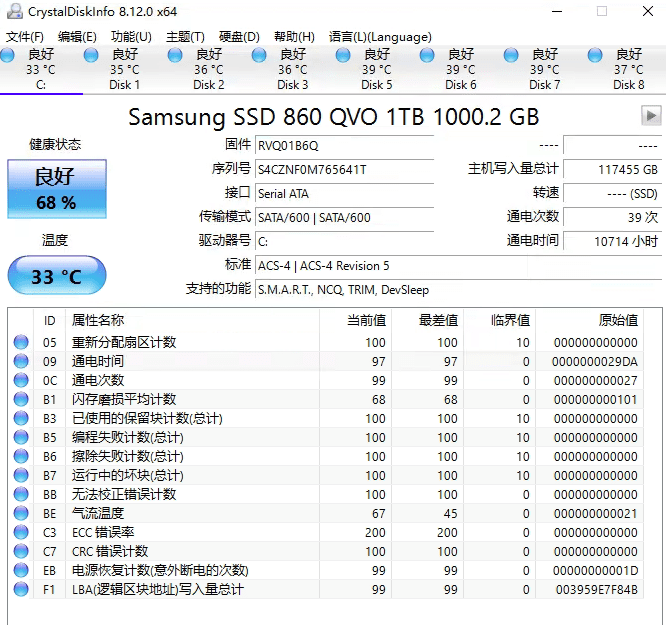Screen dimensions: 666x625
Task: Click status orb for ECC 错误率 row
Action: click(21, 532)
